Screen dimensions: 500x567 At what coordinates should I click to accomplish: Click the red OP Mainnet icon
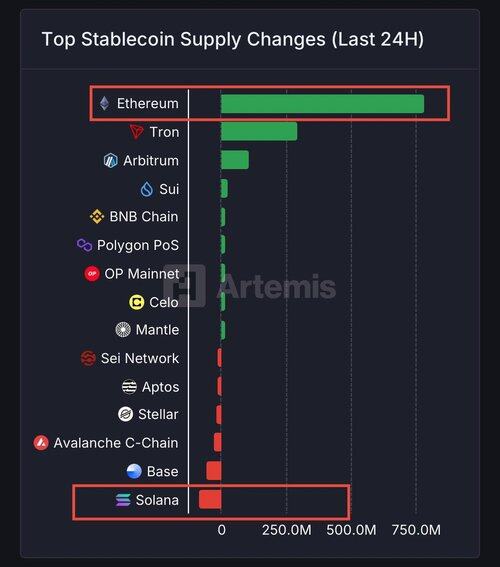(x=92, y=273)
